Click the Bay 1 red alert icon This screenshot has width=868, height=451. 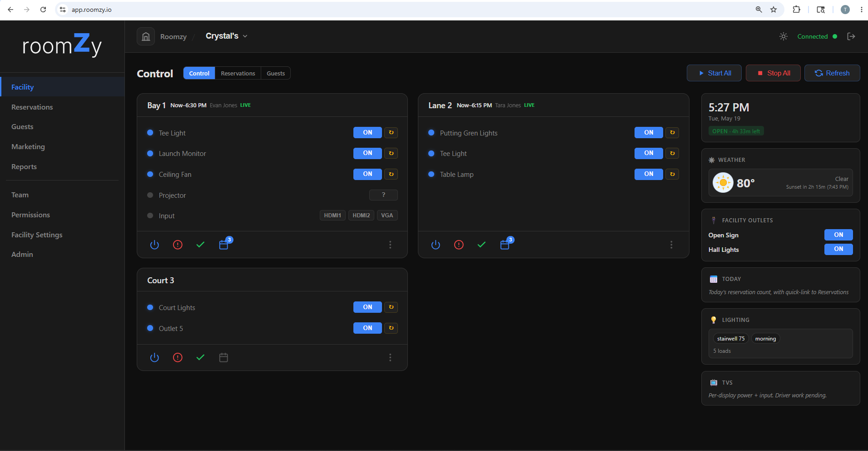pyautogui.click(x=178, y=245)
